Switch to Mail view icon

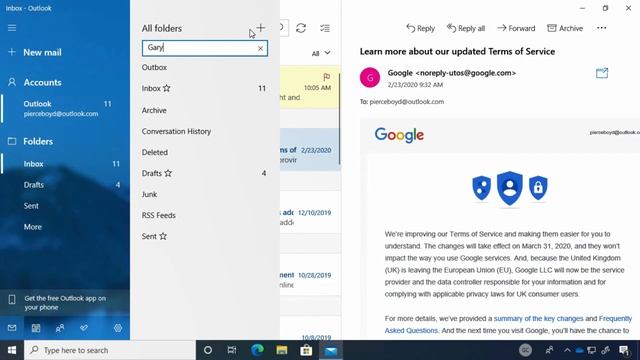pyautogui.click(x=12, y=328)
